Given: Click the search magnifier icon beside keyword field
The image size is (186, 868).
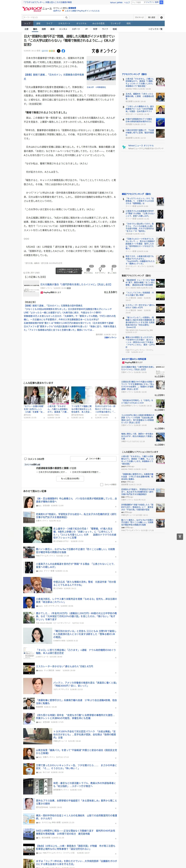Looking at the screenshot, I should 66,17.
